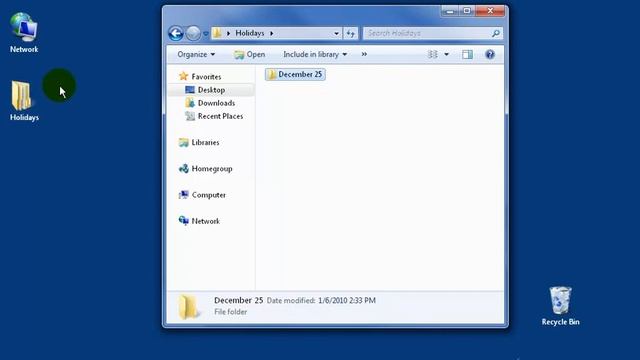Click the Computer icon in sidebar
This screenshot has width=640, height=360.
184,194
